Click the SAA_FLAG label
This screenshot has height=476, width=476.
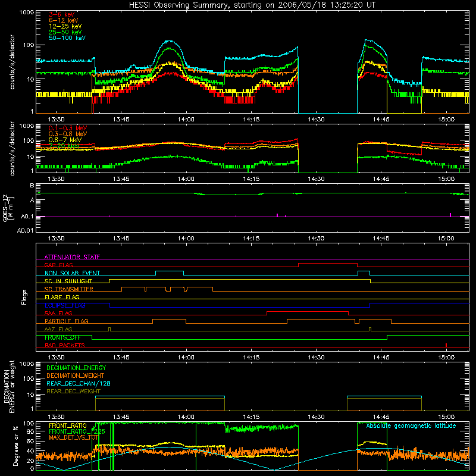click(58, 313)
